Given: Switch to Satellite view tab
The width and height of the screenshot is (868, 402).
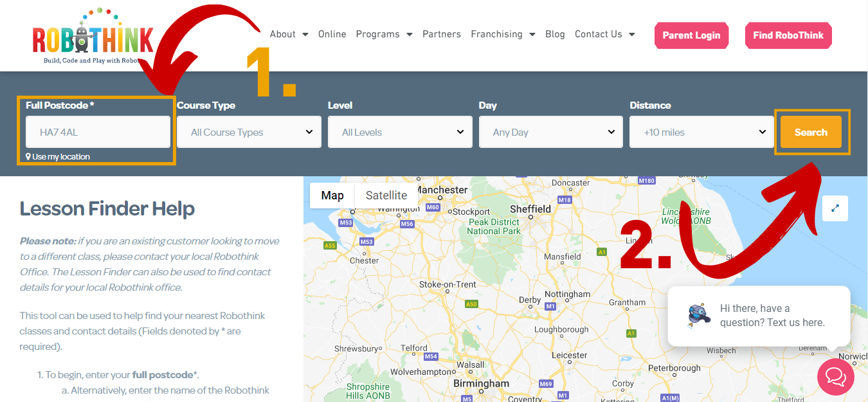Looking at the screenshot, I should [386, 196].
